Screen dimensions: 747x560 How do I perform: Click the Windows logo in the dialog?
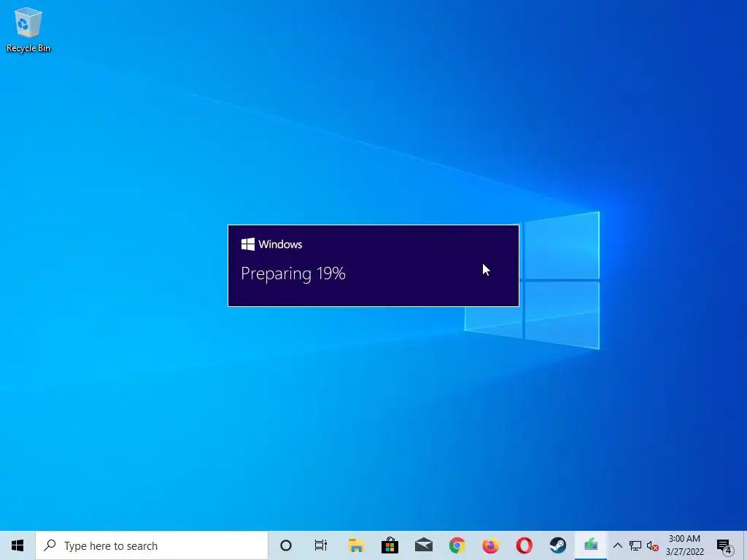(x=248, y=244)
